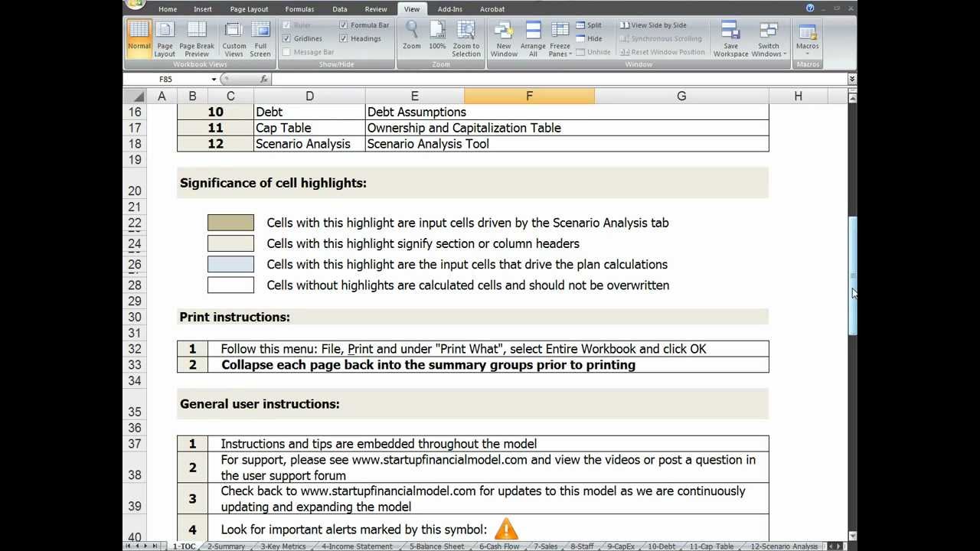Click the Name Box showing F85
This screenshot has width=980, height=551.
(x=166, y=79)
